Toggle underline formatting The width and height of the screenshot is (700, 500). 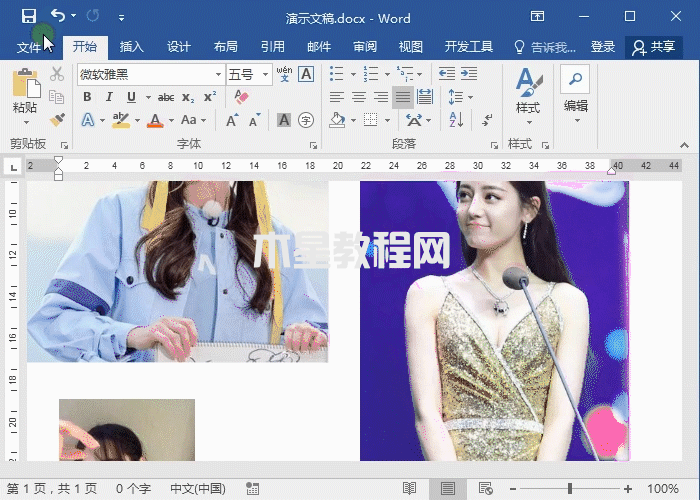click(131, 97)
